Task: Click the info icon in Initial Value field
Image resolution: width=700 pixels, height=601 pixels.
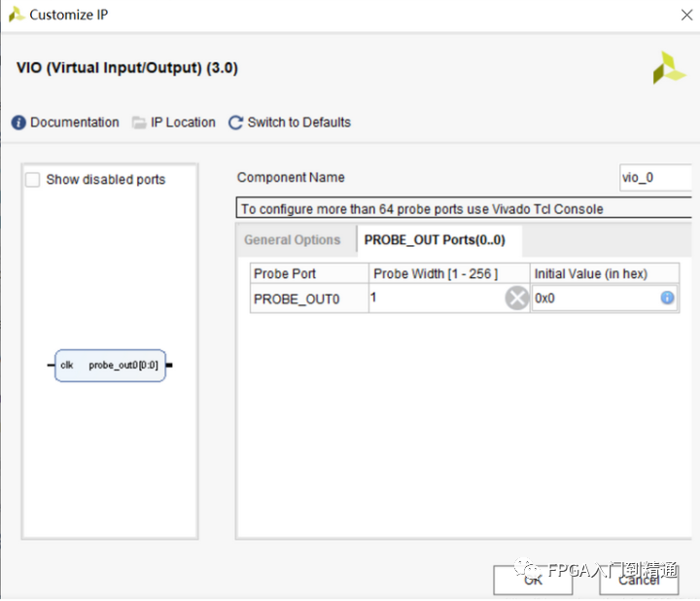Action: click(x=667, y=298)
